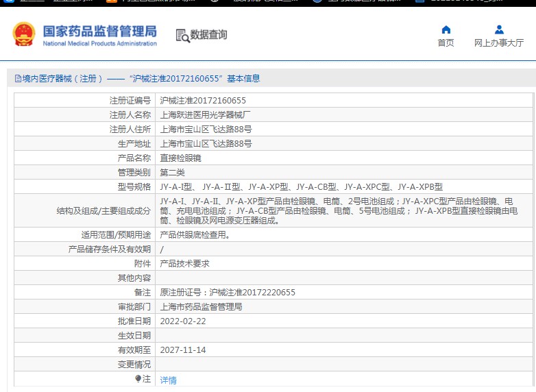This screenshot has height=392, width=536.
Task: Click the lightbulb icon beside 注
Action: pyautogui.click(x=138, y=379)
